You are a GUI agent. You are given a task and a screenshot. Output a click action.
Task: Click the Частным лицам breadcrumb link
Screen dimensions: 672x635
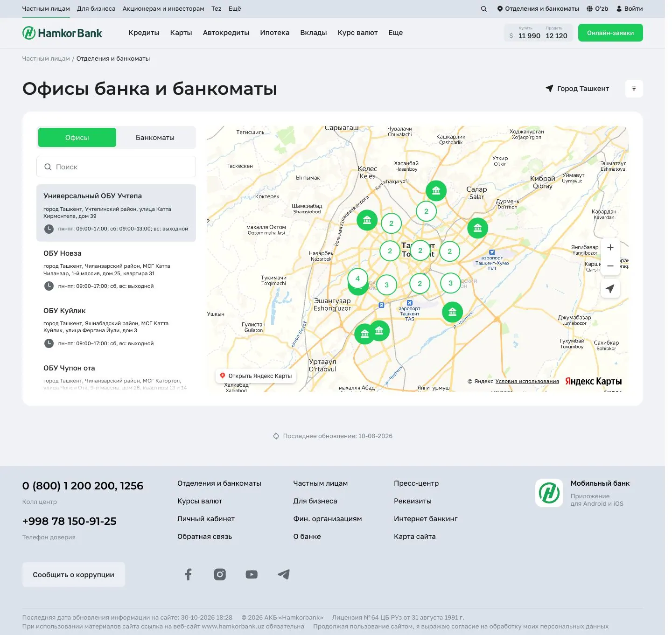coord(46,59)
